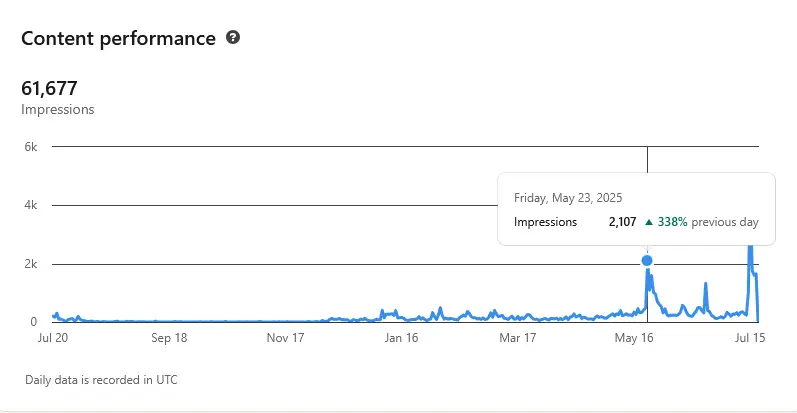
Task: Click the Impressions label under 61,677
Action: pos(57,109)
